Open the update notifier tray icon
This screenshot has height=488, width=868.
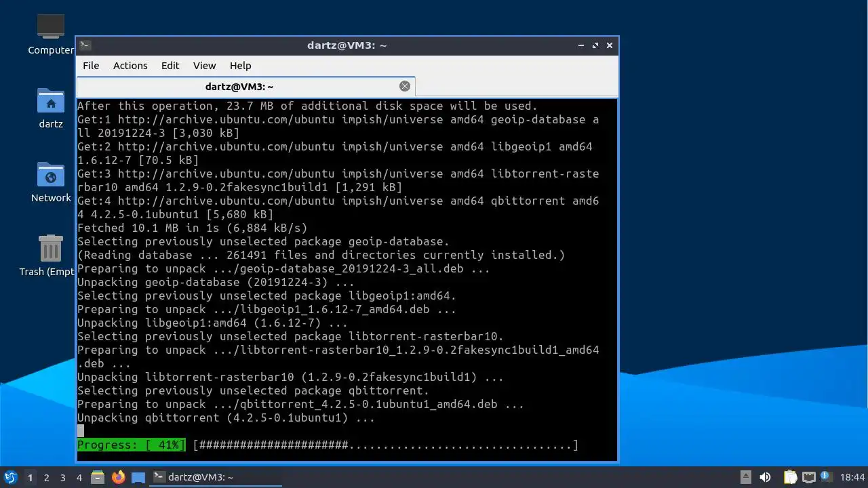(x=826, y=476)
